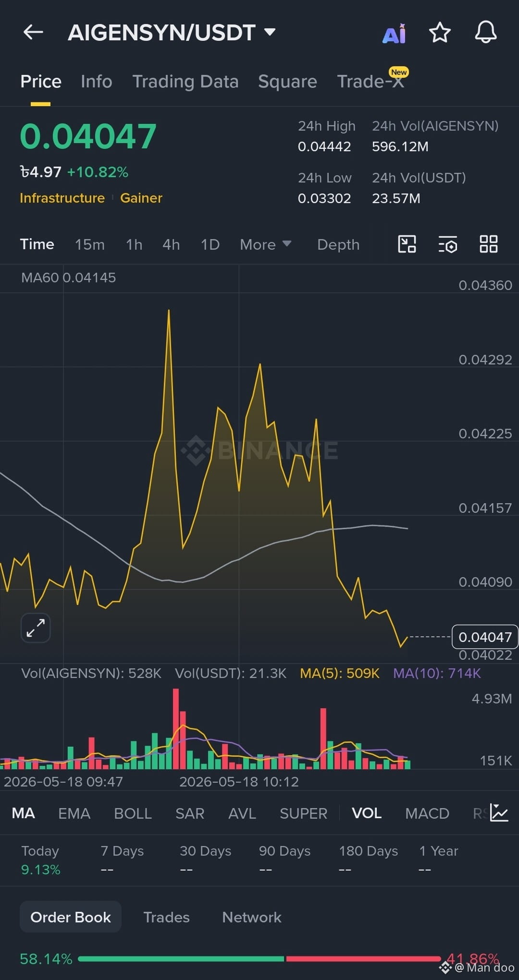519x980 pixels.
Task: Click the 24h Vol(AIGENSYN) 596.12M value
Action: tap(400, 146)
